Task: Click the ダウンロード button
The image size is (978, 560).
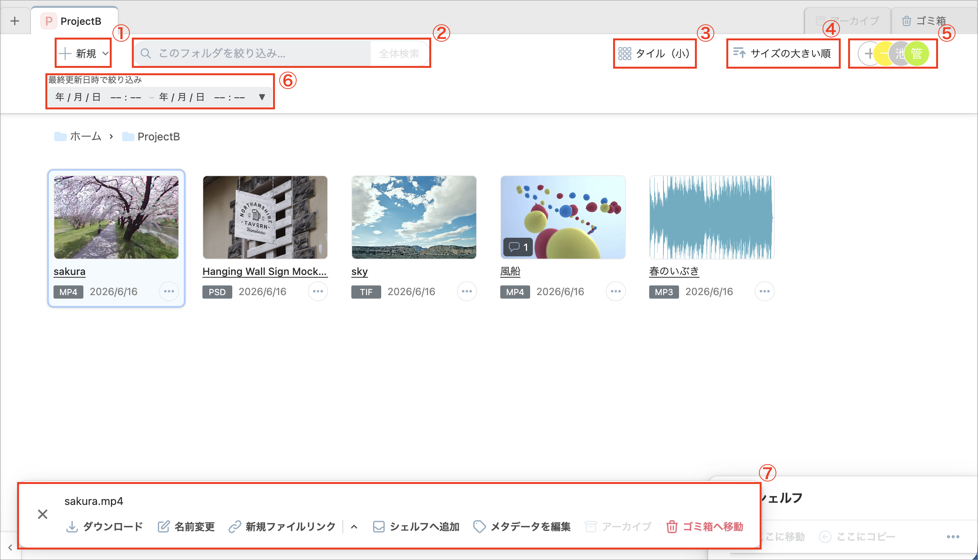Action: (104, 527)
